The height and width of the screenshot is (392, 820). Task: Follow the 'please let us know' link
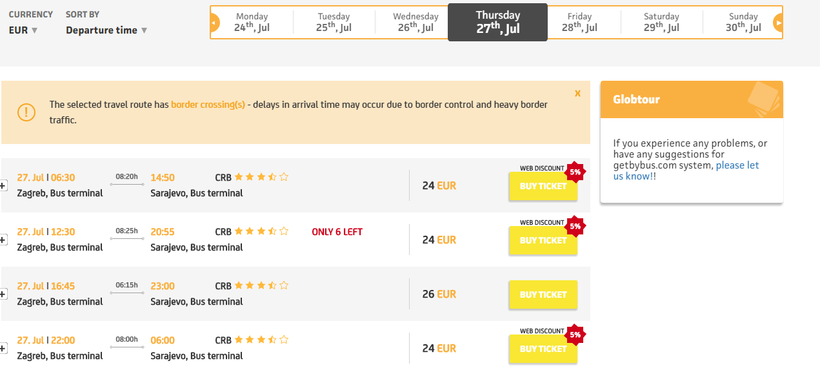point(686,171)
